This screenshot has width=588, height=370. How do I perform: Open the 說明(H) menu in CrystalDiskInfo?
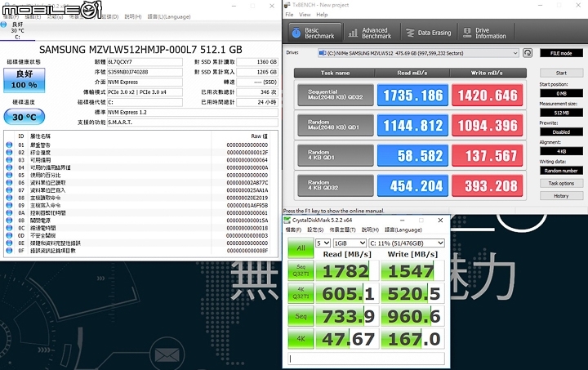(x=133, y=16)
